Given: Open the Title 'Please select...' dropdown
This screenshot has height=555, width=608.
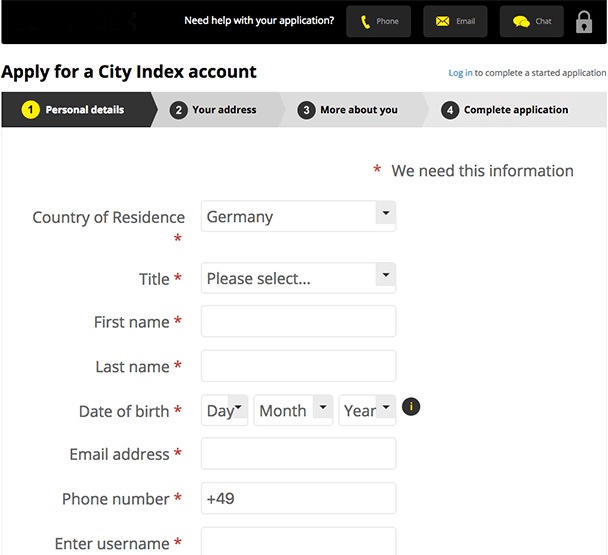Looking at the screenshot, I should 298,278.
